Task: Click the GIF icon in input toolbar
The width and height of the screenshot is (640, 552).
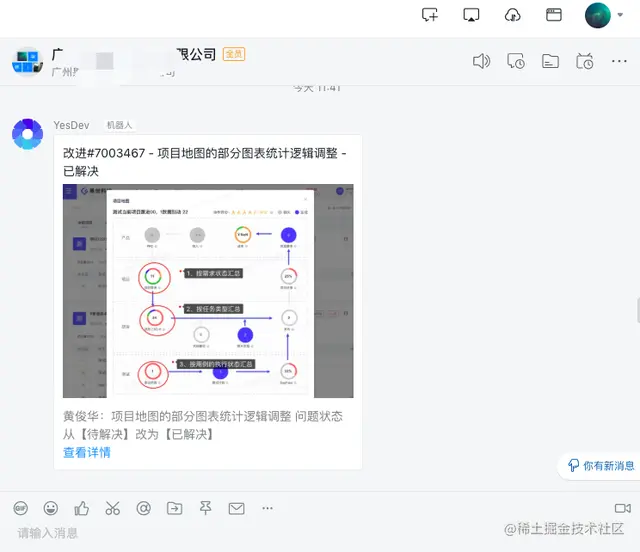Action: [20, 508]
